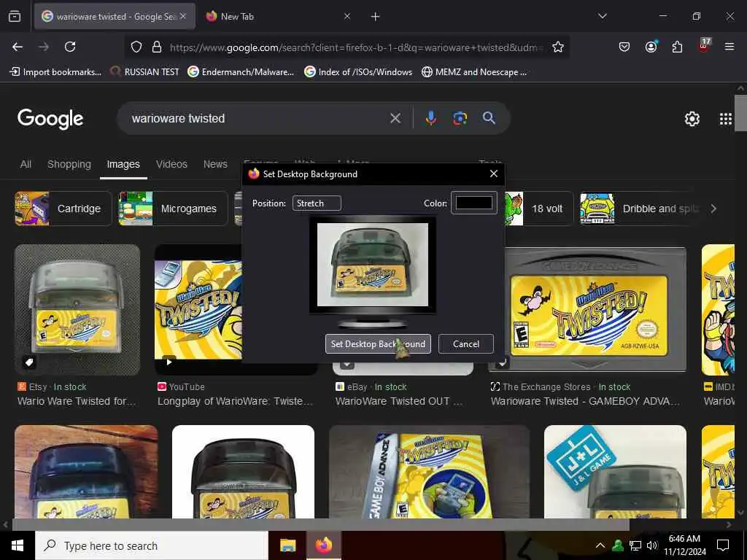The width and height of the screenshot is (747, 560).
Task: Open the Firefox hamburger application menu
Action: [729, 47]
